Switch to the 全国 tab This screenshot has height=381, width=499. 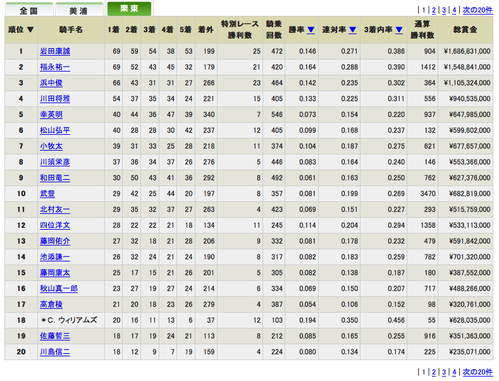click(29, 10)
